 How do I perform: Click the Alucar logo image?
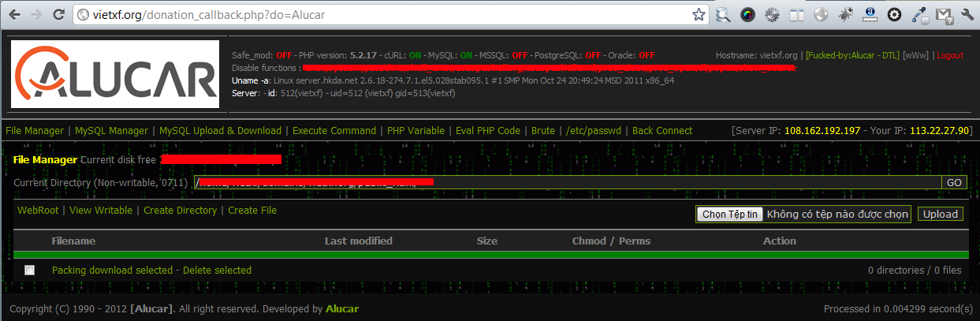[115, 74]
